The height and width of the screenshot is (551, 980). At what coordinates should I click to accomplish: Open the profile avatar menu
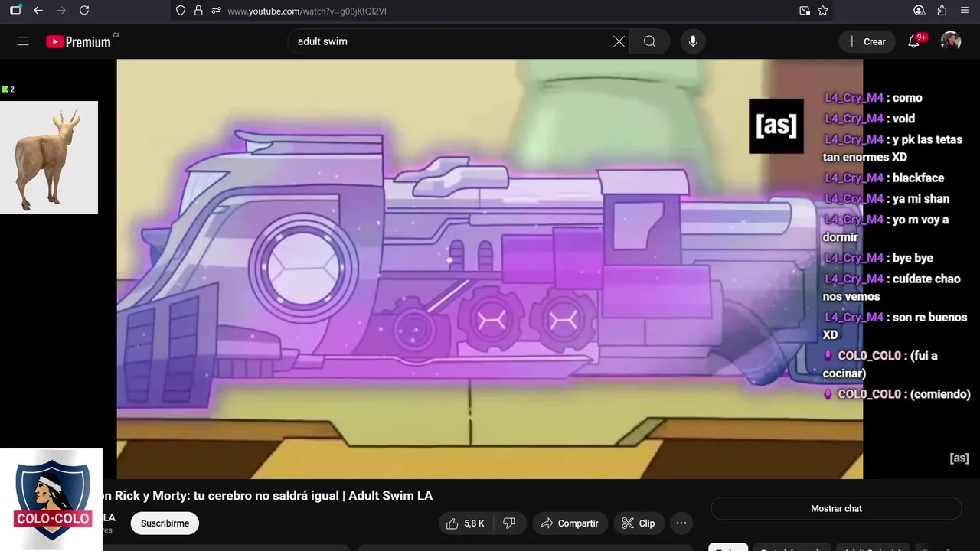(x=951, y=41)
